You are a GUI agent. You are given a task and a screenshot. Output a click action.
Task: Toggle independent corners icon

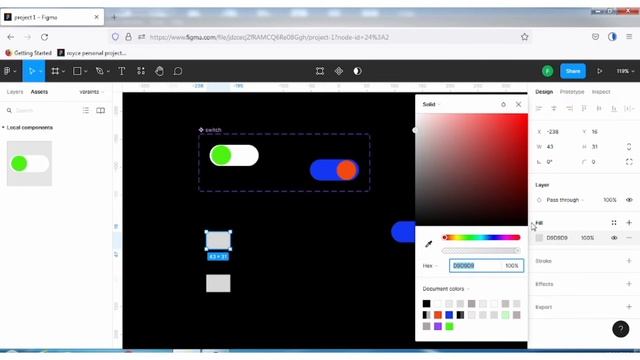[x=629, y=162]
